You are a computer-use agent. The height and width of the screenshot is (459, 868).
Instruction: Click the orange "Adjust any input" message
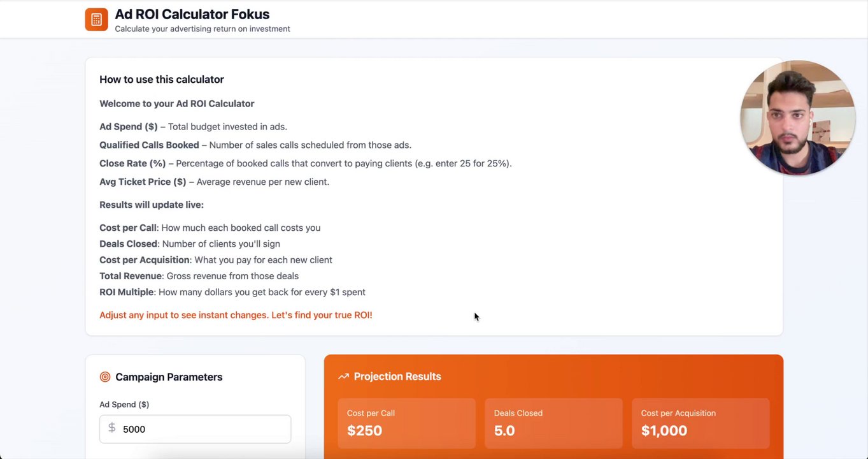pyautogui.click(x=236, y=315)
